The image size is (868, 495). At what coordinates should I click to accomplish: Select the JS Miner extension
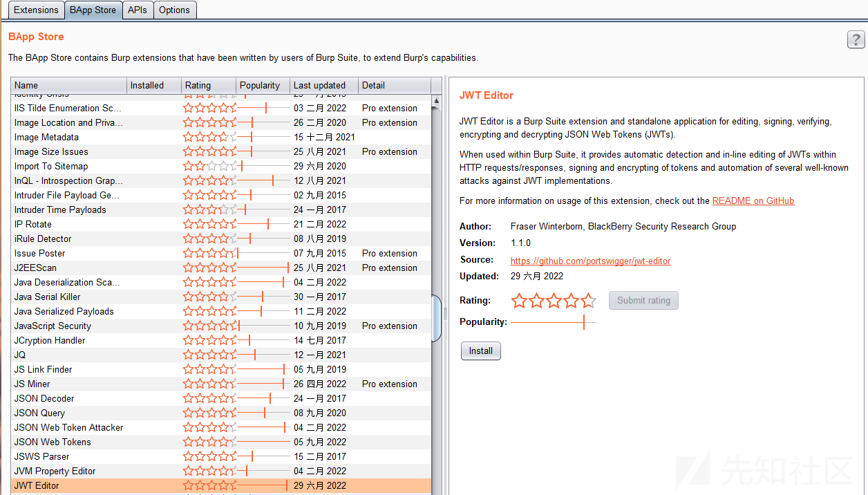pyautogui.click(x=32, y=384)
